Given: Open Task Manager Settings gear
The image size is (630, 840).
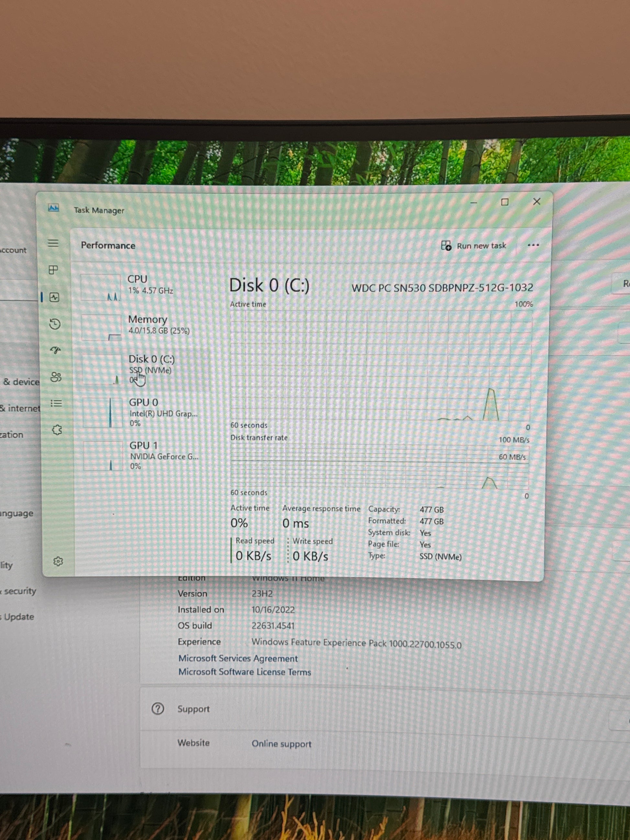Looking at the screenshot, I should coord(58,561).
